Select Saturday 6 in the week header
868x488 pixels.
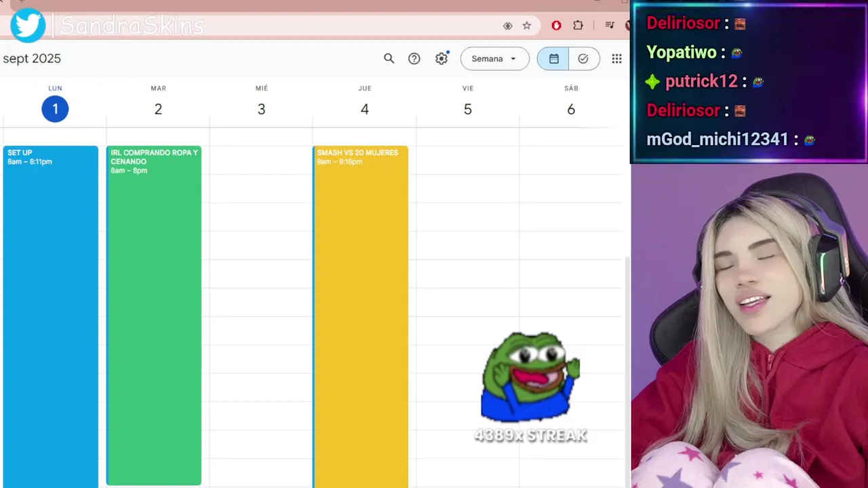pos(571,109)
